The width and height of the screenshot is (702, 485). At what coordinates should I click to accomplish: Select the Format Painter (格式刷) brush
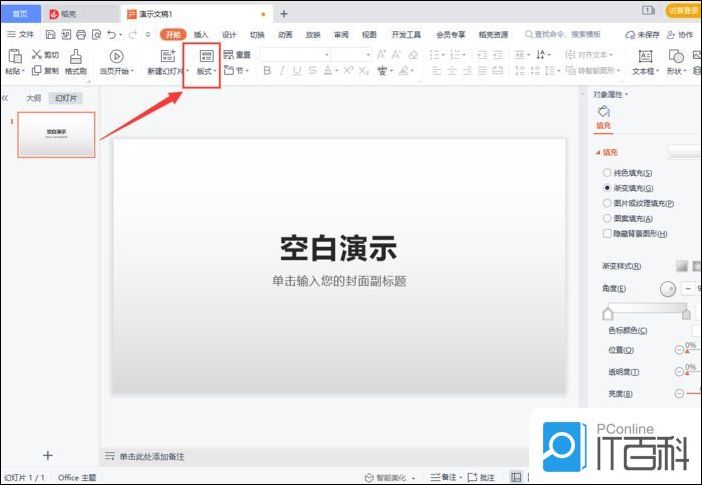click(x=76, y=62)
